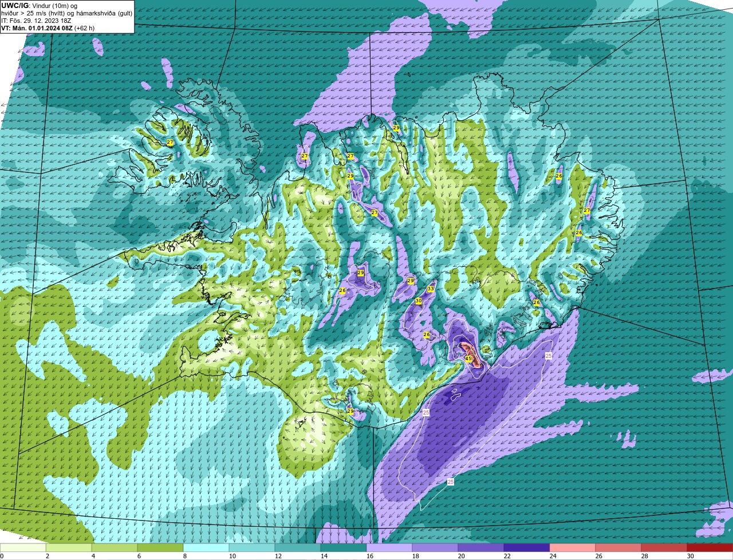Click the legend scale number 24
This screenshot has width=733, height=560.
(x=553, y=556)
